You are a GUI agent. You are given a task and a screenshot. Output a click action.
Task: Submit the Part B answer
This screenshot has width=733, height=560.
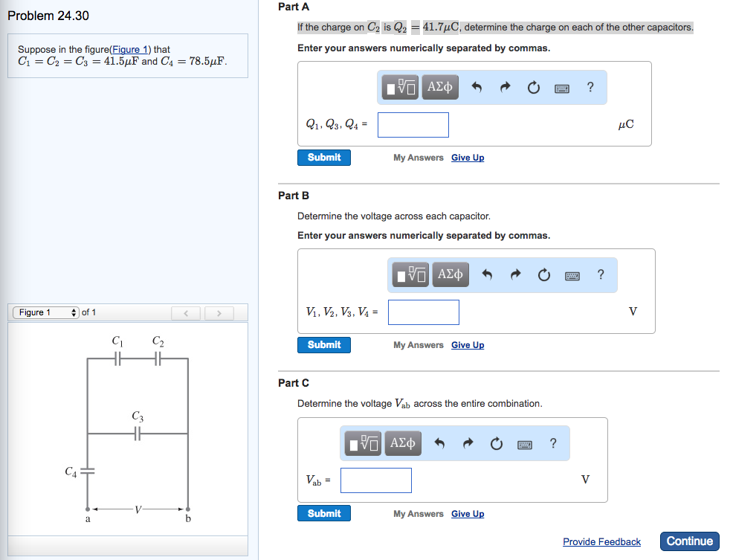(324, 345)
